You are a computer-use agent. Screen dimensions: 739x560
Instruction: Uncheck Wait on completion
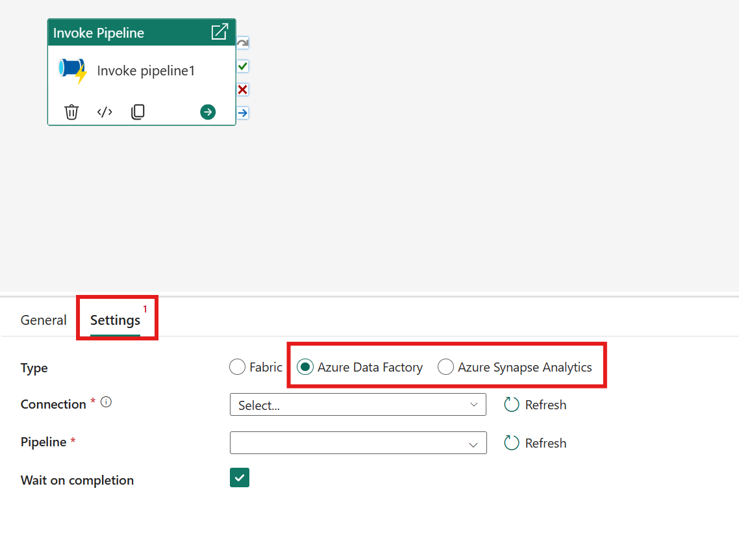click(x=239, y=477)
